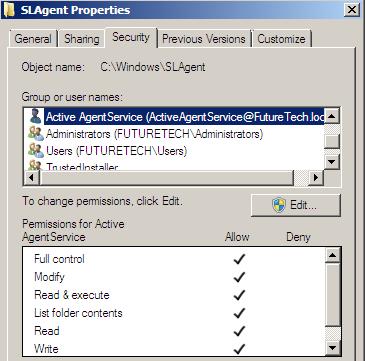Select the Active AgentService user icon

36,116
